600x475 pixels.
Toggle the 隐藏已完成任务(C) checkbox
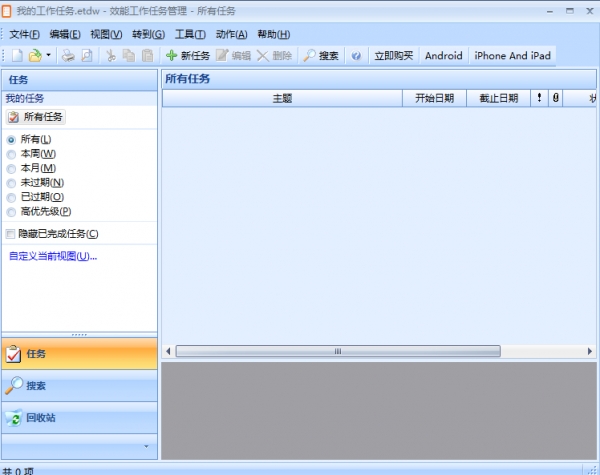[x=10, y=234]
